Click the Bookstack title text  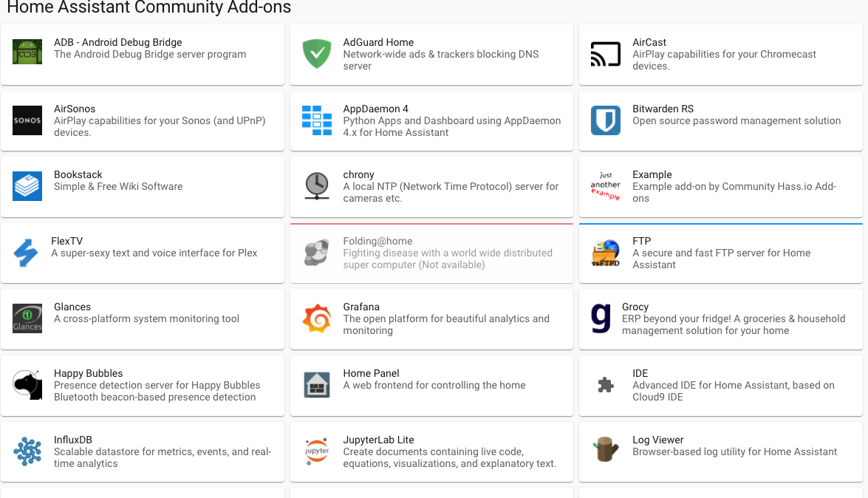[78, 174]
